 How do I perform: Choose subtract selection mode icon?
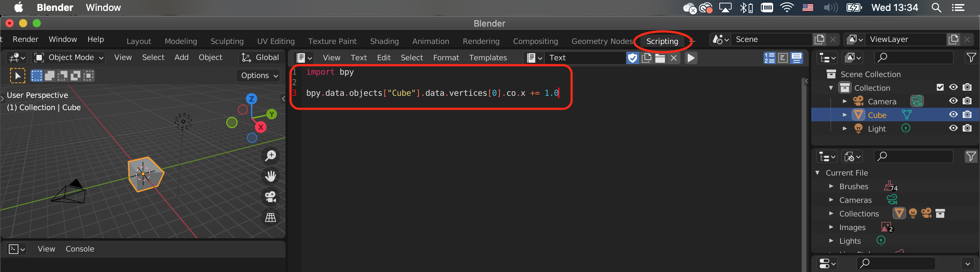pyautogui.click(x=62, y=75)
